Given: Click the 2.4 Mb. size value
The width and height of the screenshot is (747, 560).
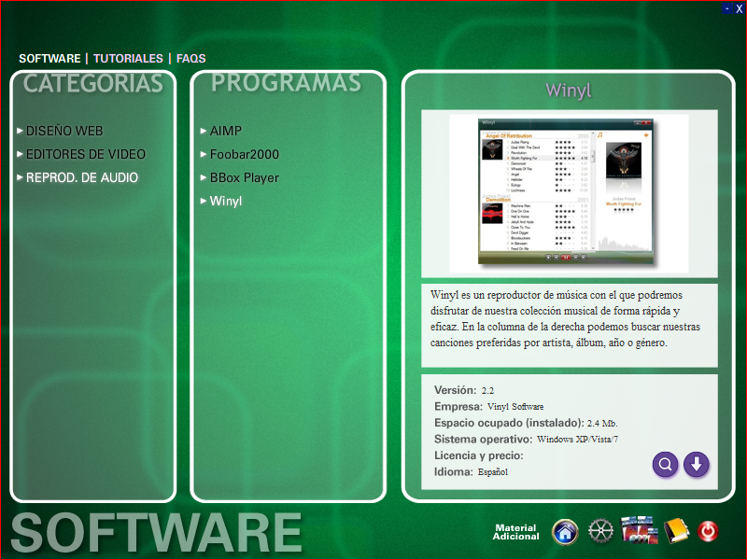Looking at the screenshot, I should [602, 423].
